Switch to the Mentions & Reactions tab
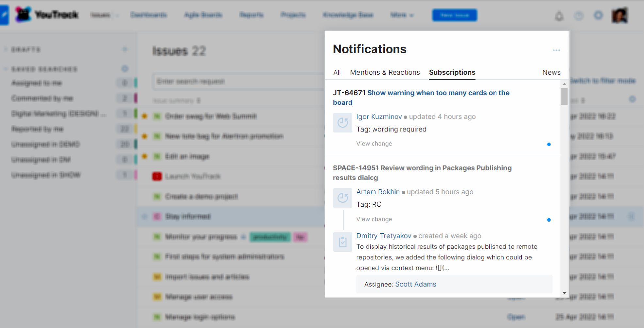 coord(385,72)
